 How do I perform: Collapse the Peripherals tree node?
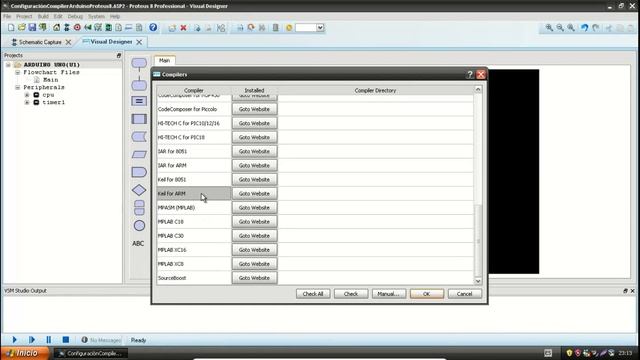pos(18,87)
